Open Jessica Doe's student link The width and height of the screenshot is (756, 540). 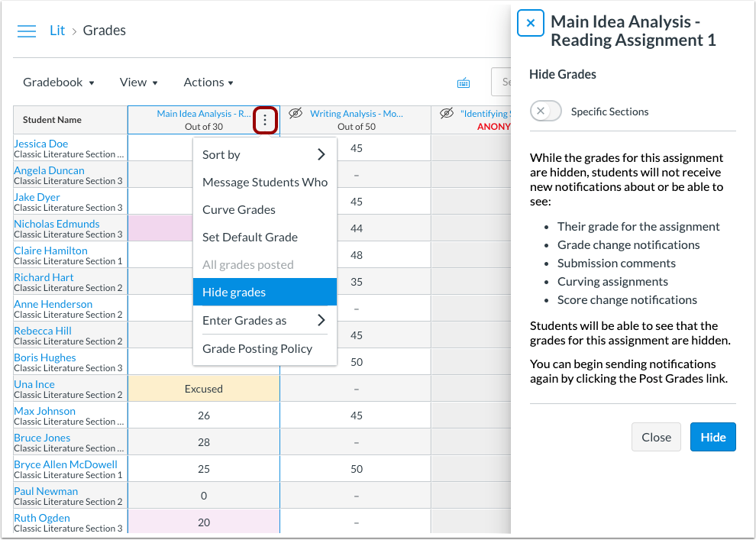tap(40, 143)
